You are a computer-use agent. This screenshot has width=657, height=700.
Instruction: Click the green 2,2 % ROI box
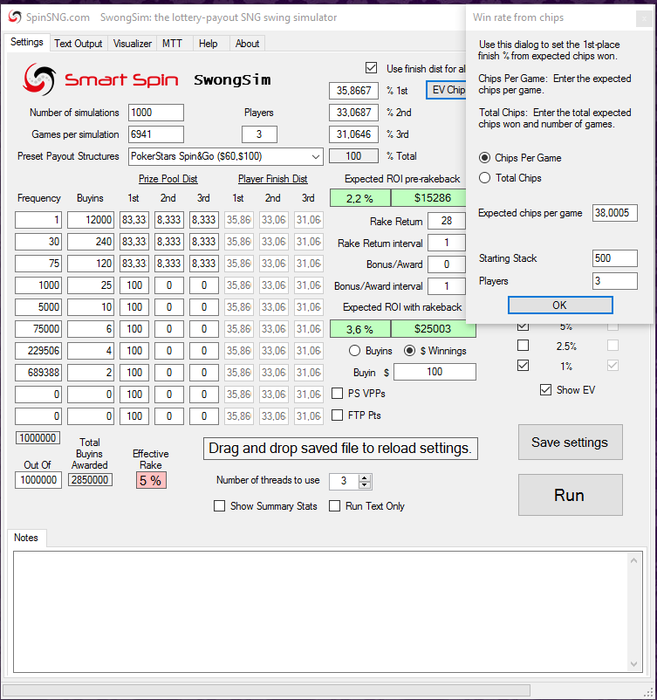pos(360,198)
